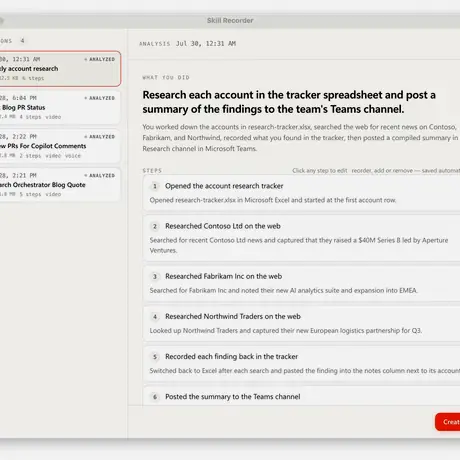The width and height of the screenshot is (460, 460).
Task: Click ANALYZED badge on account research session
Action: [x=99, y=59]
